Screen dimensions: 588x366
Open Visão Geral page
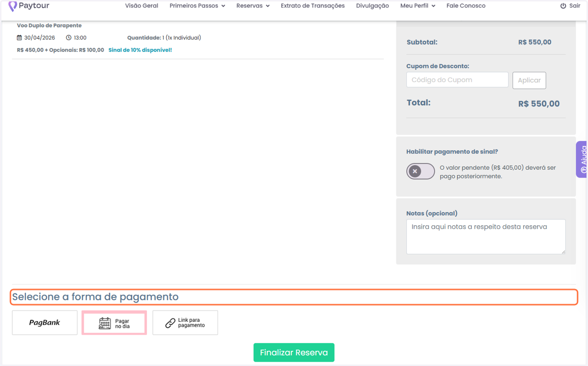click(142, 6)
